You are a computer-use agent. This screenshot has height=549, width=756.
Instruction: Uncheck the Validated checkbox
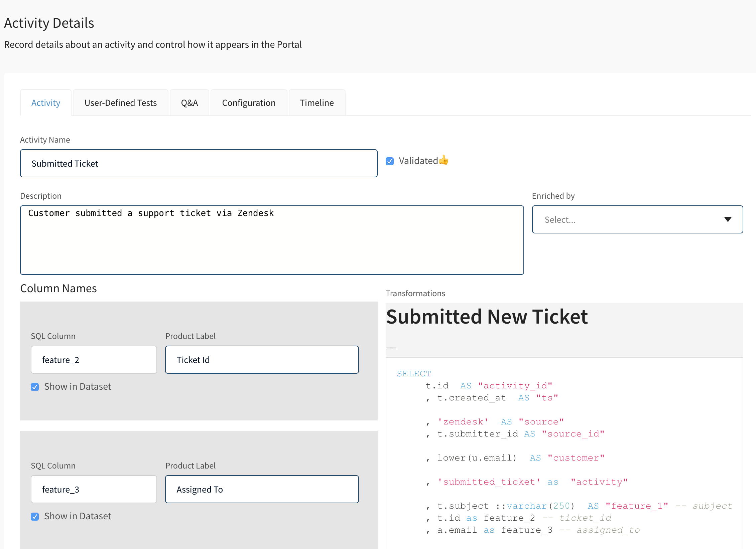coord(390,161)
